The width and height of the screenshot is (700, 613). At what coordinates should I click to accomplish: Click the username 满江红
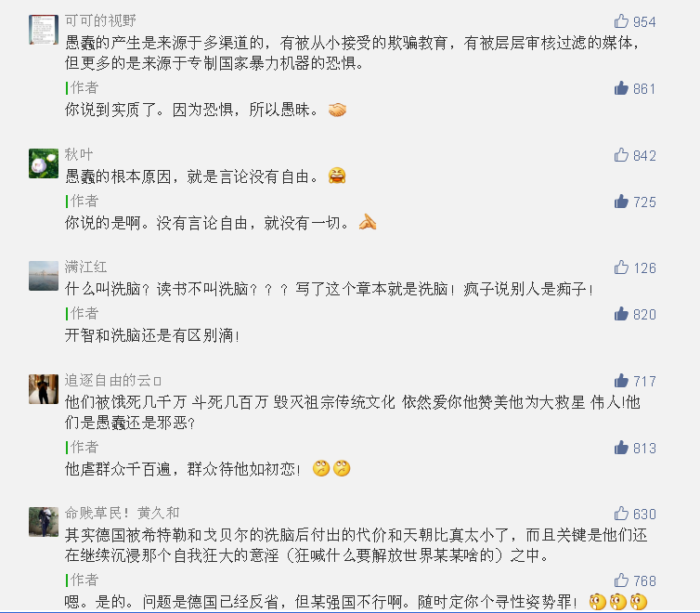[85, 267]
